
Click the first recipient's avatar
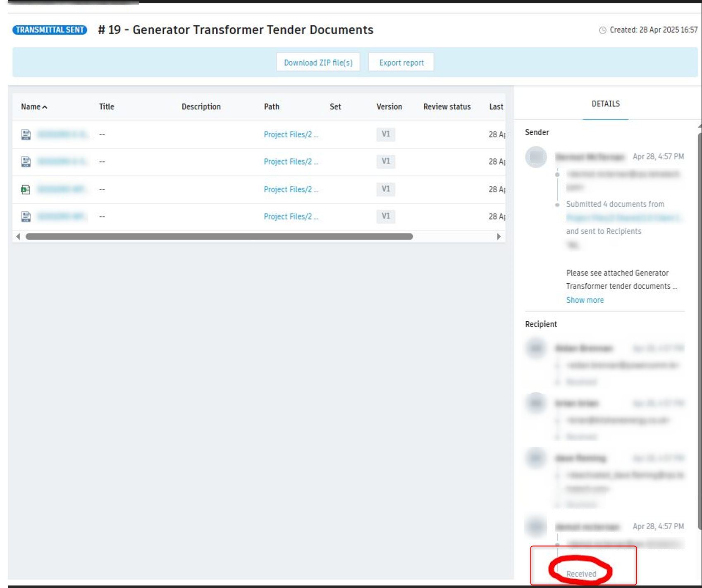[x=536, y=349]
